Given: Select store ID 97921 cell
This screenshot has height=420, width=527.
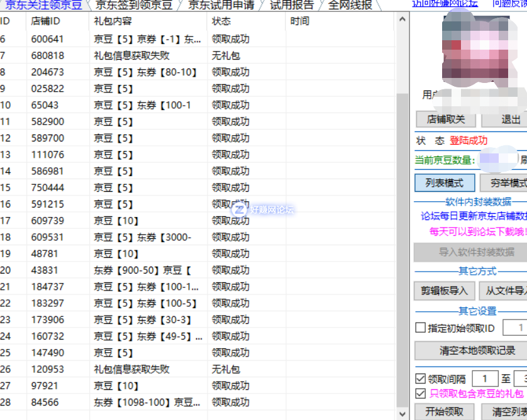Looking at the screenshot, I should click(45, 385).
